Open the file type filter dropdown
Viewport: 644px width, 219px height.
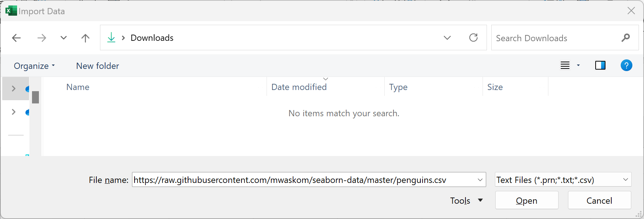(x=625, y=180)
